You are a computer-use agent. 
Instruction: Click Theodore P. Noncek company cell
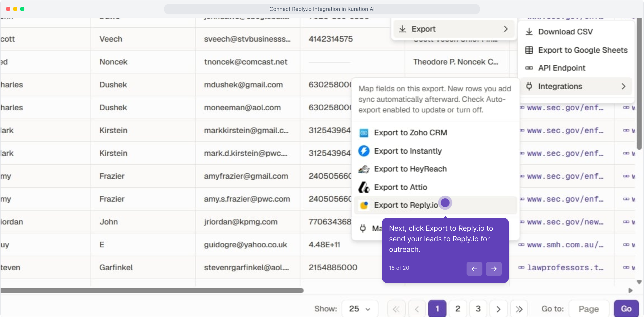click(x=457, y=62)
